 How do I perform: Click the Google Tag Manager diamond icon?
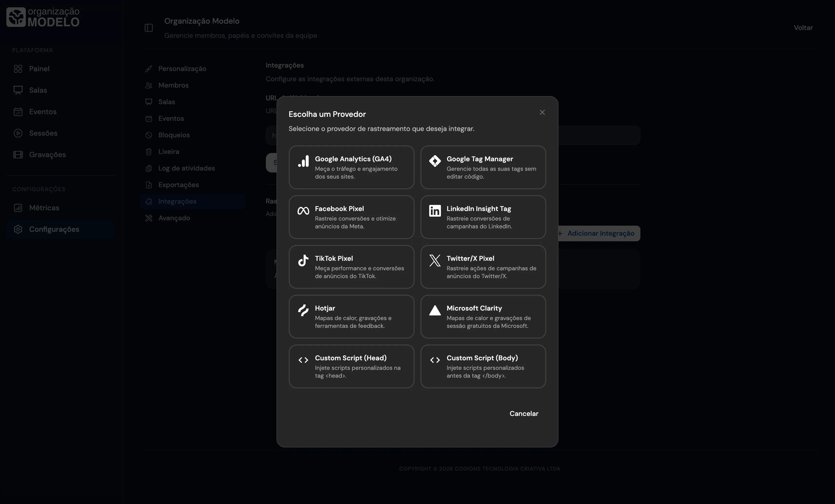435,161
